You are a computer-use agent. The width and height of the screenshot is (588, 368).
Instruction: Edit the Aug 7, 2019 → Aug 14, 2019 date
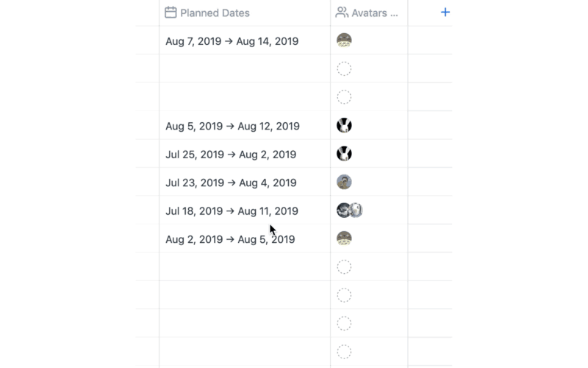click(232, 41)
